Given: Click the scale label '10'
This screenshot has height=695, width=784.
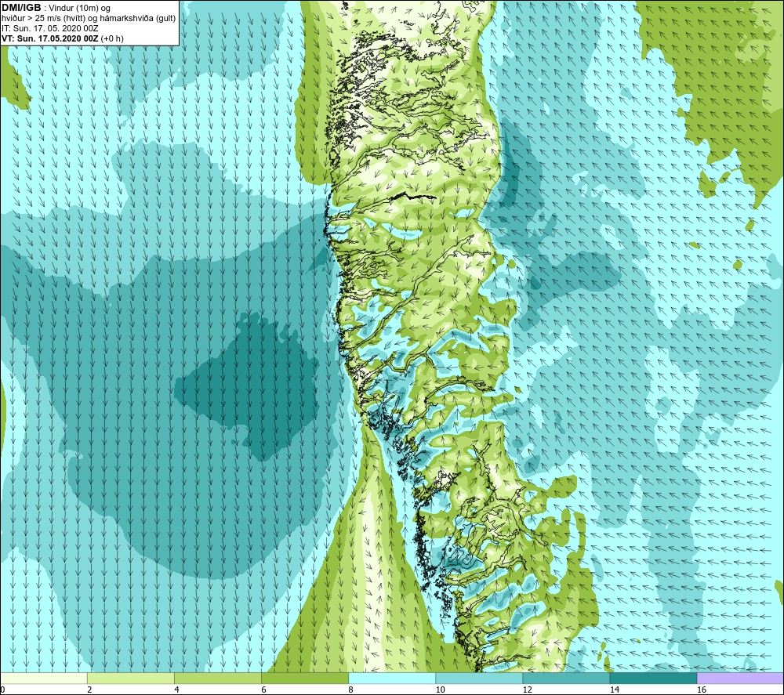Looking at the screenshot, I should pos(440,690).
